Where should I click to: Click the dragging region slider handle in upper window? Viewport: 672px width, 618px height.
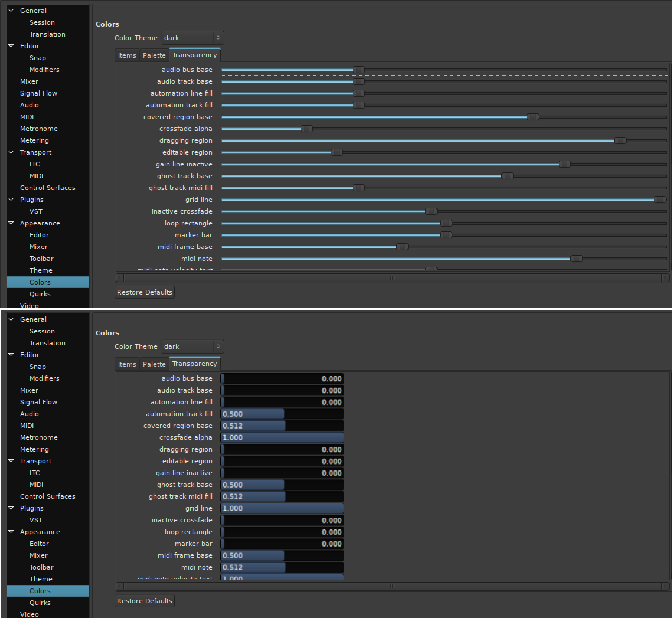(620, 140)
